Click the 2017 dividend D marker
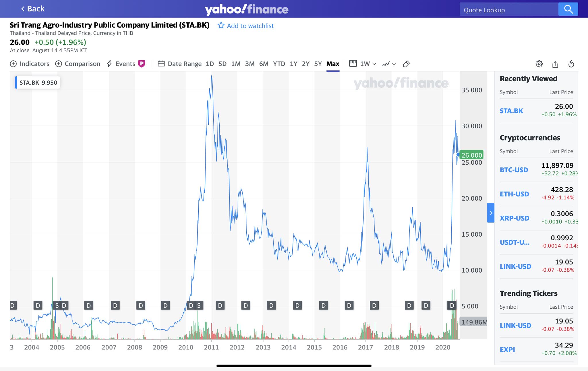Viewport: 588px width, 371px height. [374, 306]
